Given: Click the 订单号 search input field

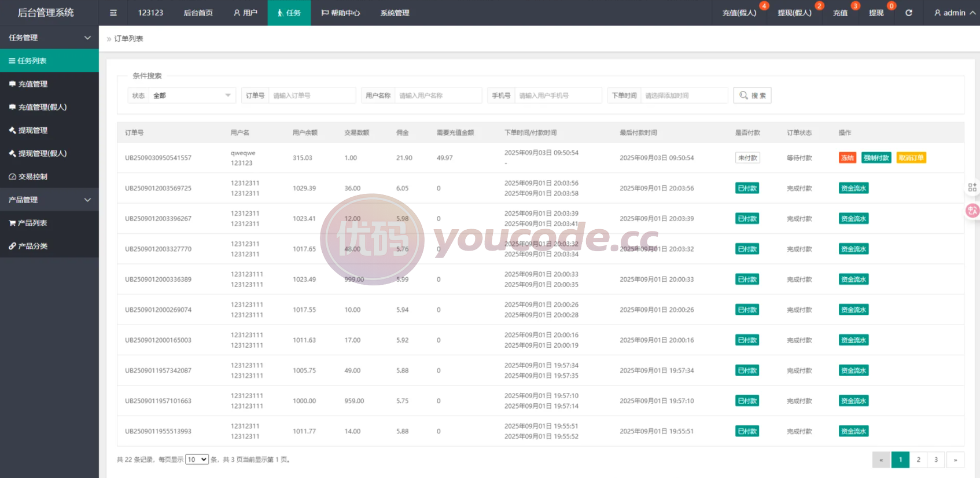Looking at the screenshot, I should point(312,95).
